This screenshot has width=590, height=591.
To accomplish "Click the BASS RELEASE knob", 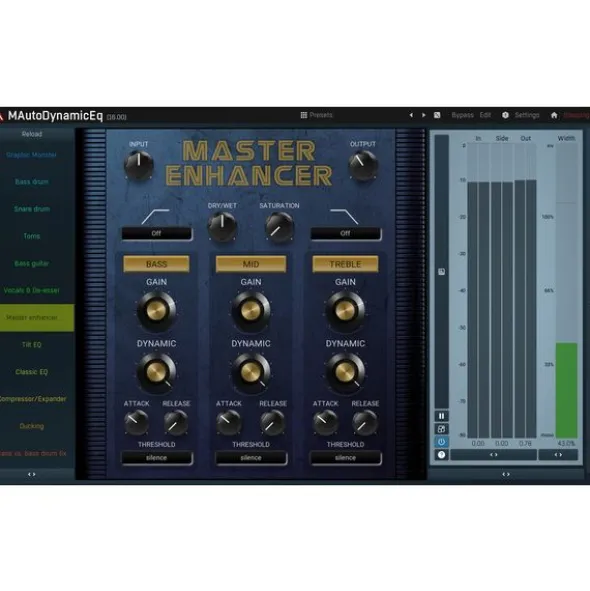I will click(176, 423).
